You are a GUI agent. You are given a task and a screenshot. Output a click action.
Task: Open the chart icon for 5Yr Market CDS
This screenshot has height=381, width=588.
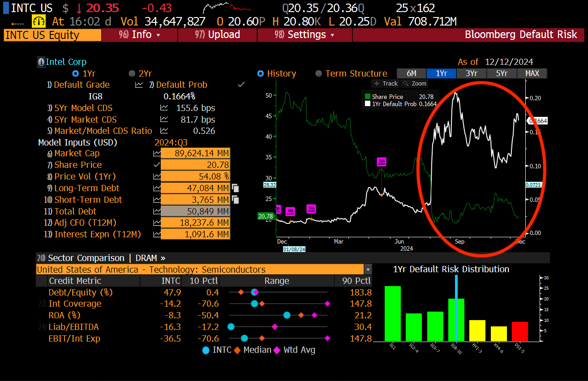tap(164, 120)
